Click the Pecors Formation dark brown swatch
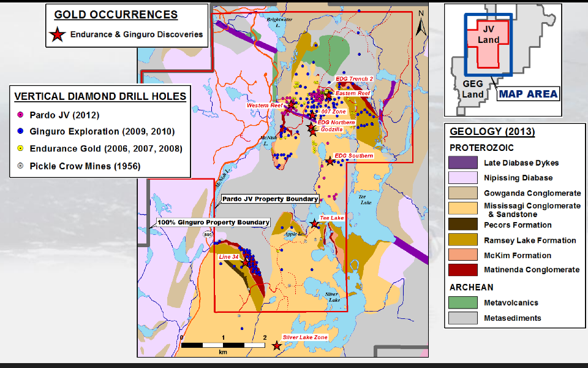 pyautogui.click(x=462, y=225)
